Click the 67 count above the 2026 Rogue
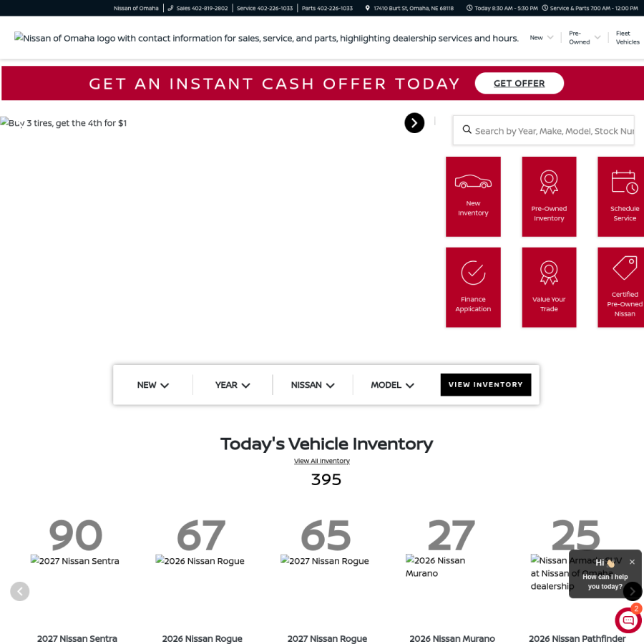 pos(201,535)
